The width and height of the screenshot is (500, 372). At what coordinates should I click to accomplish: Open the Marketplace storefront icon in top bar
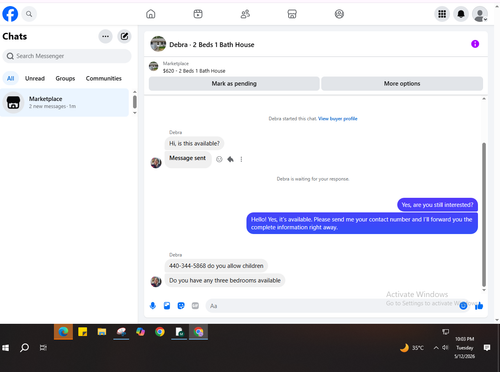coord(292,14)
